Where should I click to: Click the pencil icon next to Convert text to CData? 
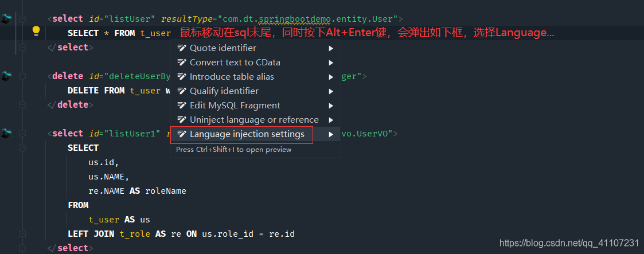tap(182, 62)
